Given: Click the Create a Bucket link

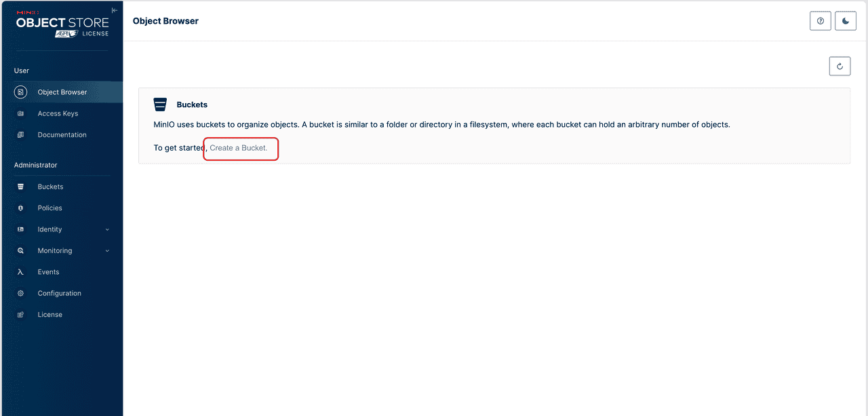Looking at the screenshot, I should point(239,148).
